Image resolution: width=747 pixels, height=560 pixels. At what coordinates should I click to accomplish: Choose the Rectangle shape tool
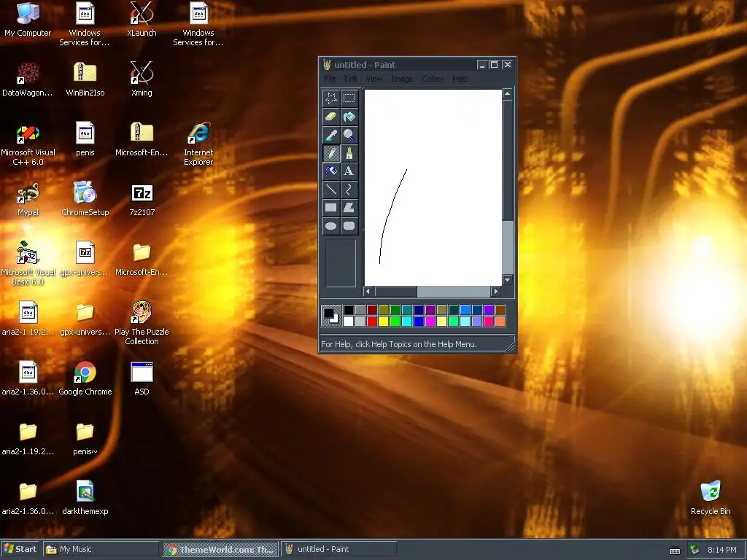pyautogui.click(x=330, y=208)
